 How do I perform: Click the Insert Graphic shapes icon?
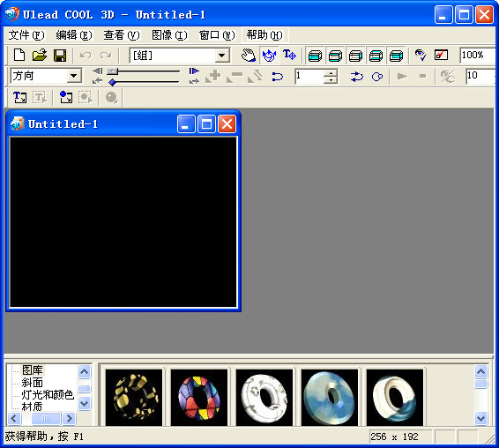66,97
